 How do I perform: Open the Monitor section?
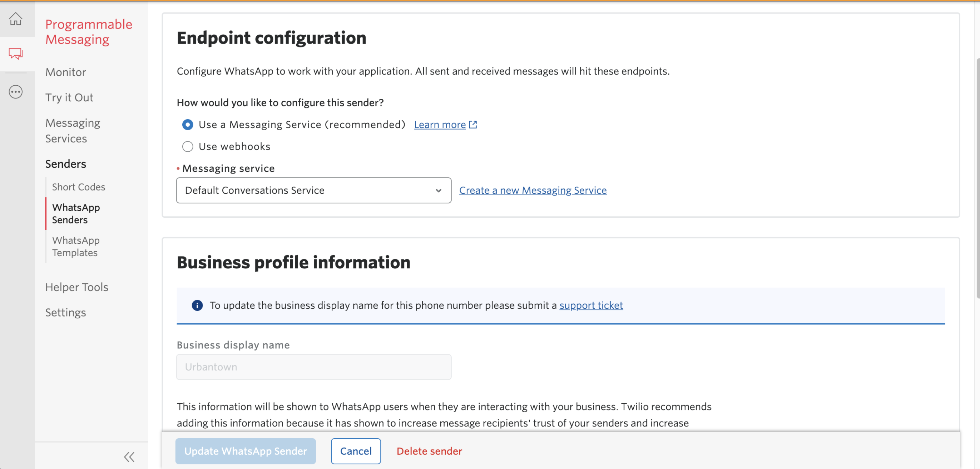pos(65,72)
